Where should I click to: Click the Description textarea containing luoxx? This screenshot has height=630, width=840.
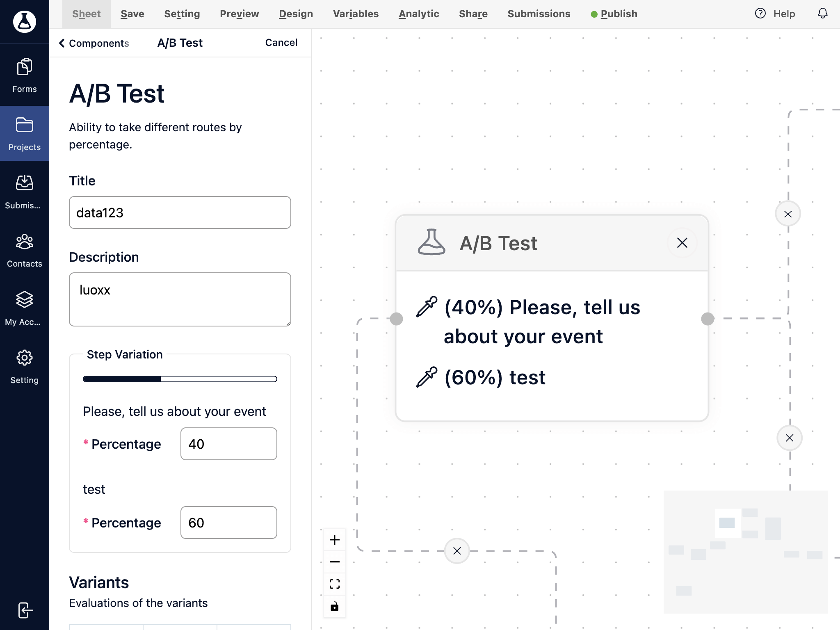[180, 299]
